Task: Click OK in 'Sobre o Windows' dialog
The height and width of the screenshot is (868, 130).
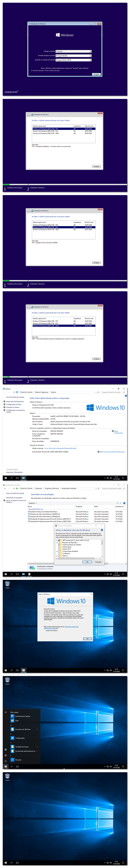Action: 87,639
